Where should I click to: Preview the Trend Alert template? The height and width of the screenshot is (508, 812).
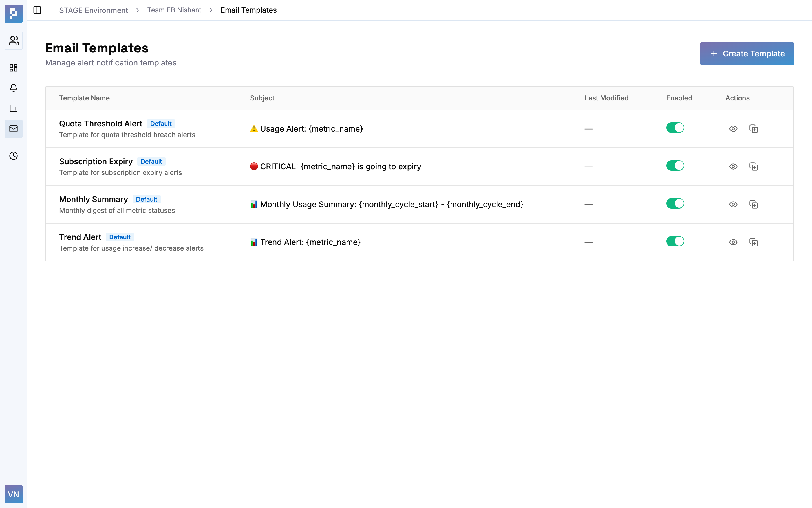point(733,242)
